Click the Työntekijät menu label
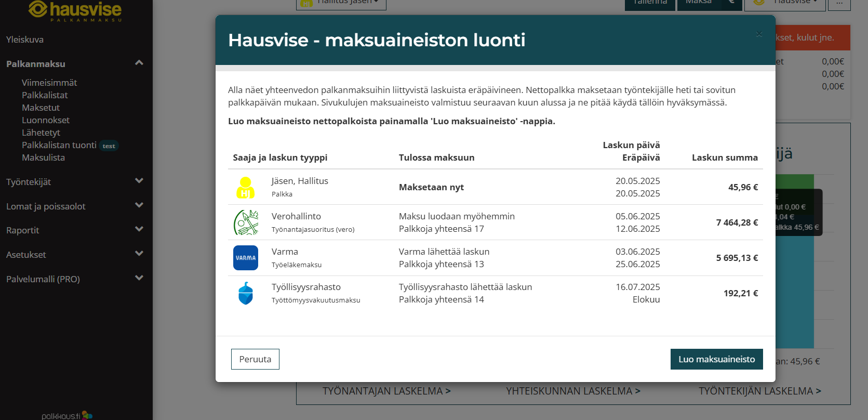This screenshot has width=868, height=420. (29, 182)
